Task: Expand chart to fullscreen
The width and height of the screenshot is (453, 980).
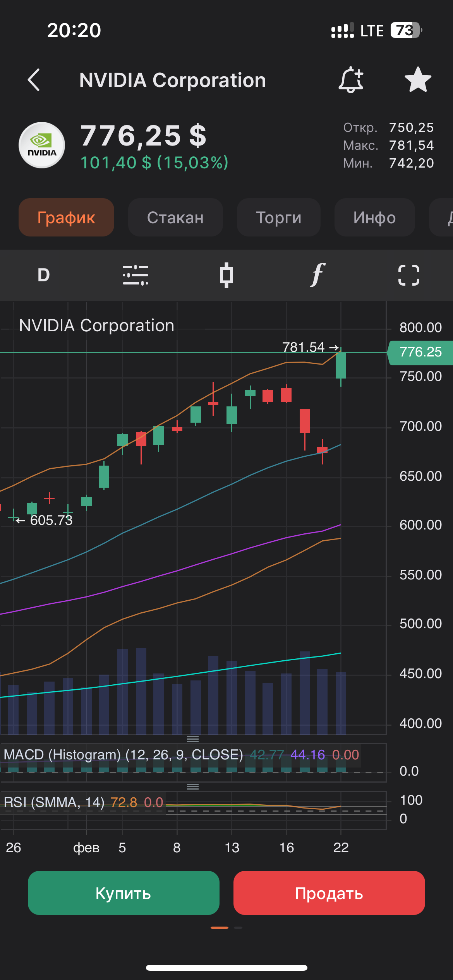Action: (x=409, y=275)
